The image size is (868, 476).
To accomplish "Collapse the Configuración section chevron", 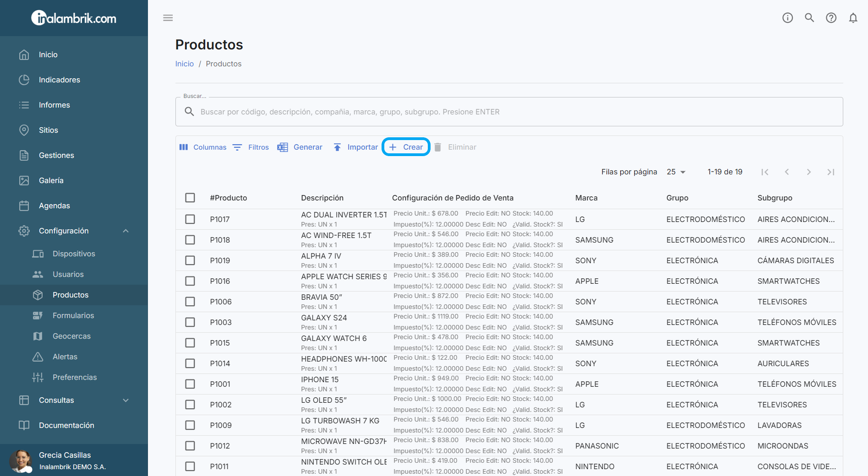I will click(126, 231).
